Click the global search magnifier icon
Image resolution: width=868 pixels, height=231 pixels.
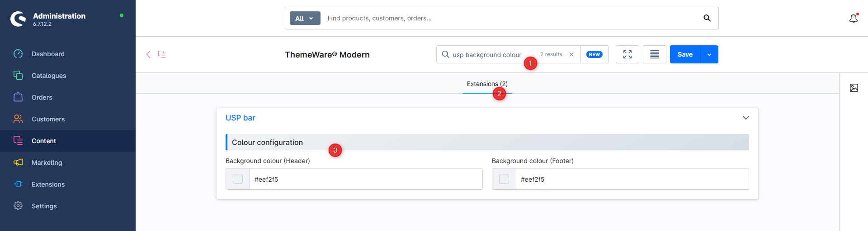pos(707,18)
